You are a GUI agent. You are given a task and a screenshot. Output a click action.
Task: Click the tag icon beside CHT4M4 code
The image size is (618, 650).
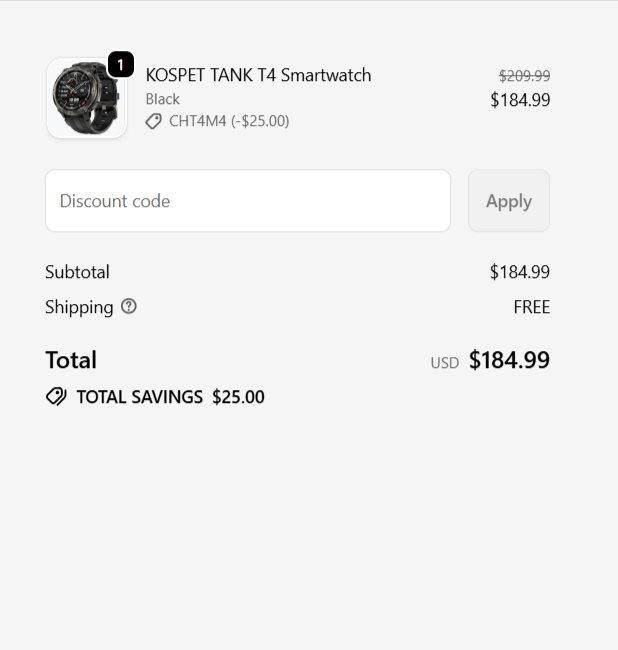tap(153, 121)
